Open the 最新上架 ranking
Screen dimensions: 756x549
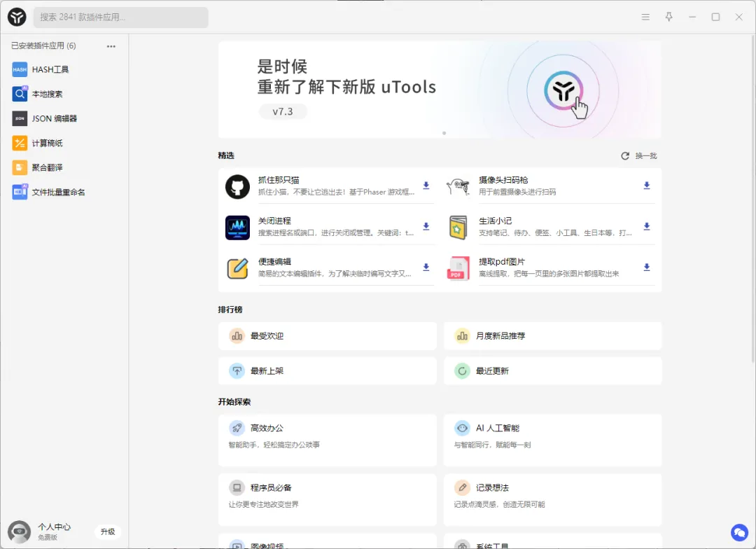[328, 371]
